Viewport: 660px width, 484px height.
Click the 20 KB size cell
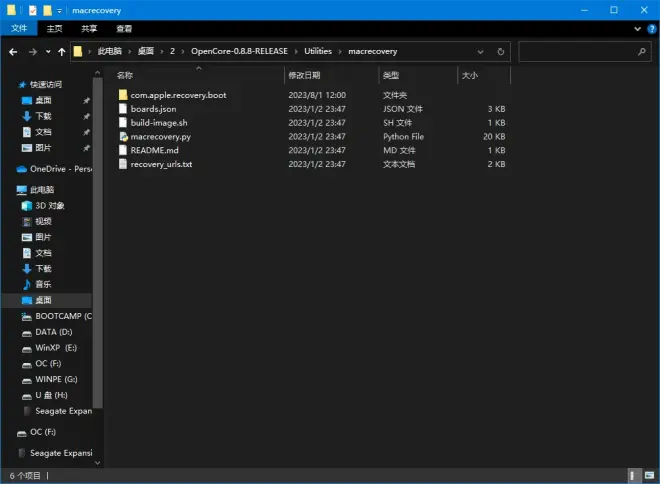pos(494,136)
